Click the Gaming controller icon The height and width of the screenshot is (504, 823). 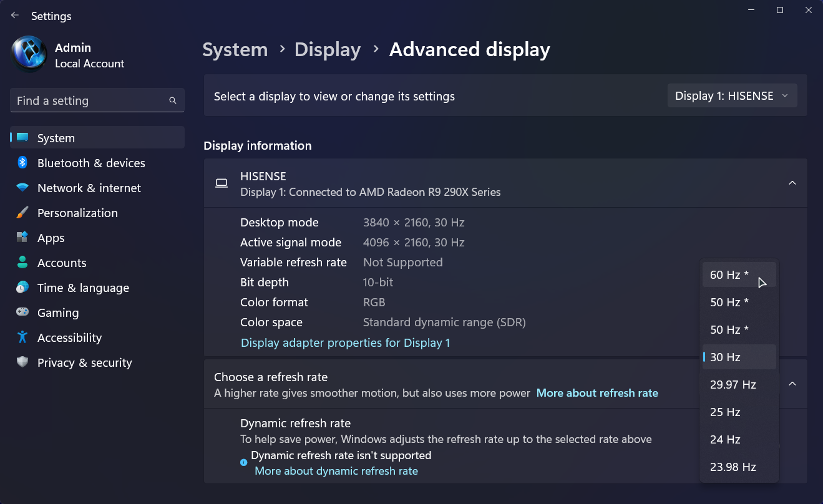22,313
